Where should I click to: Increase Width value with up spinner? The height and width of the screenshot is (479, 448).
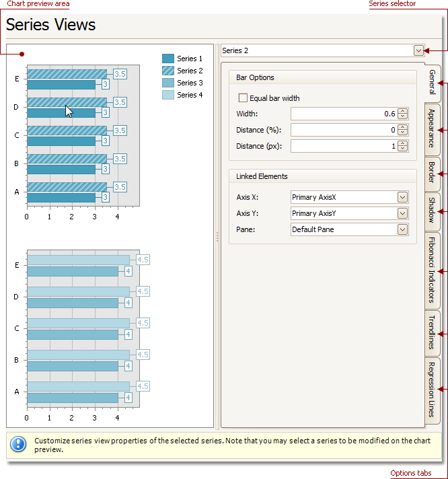pos(403,111)
